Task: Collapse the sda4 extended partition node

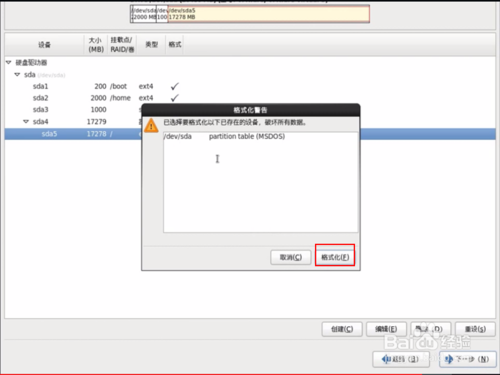Action: 26,122
